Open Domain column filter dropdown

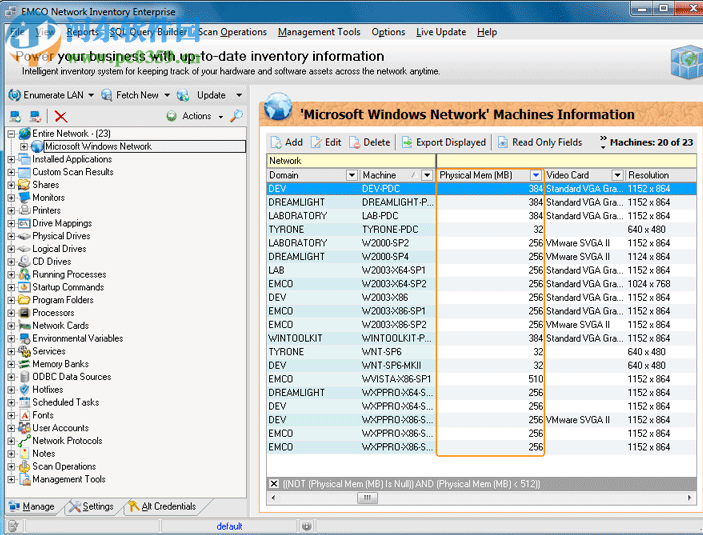coord(352,175)
